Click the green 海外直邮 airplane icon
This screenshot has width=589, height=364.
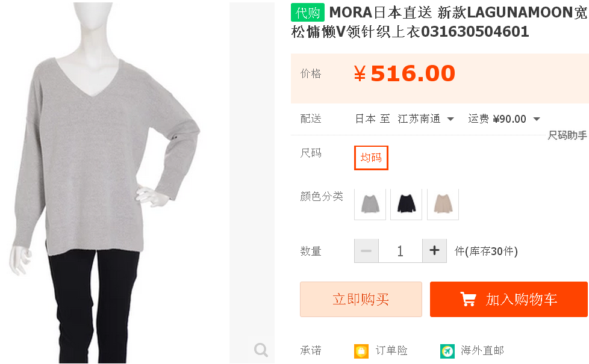pos(447,351)
